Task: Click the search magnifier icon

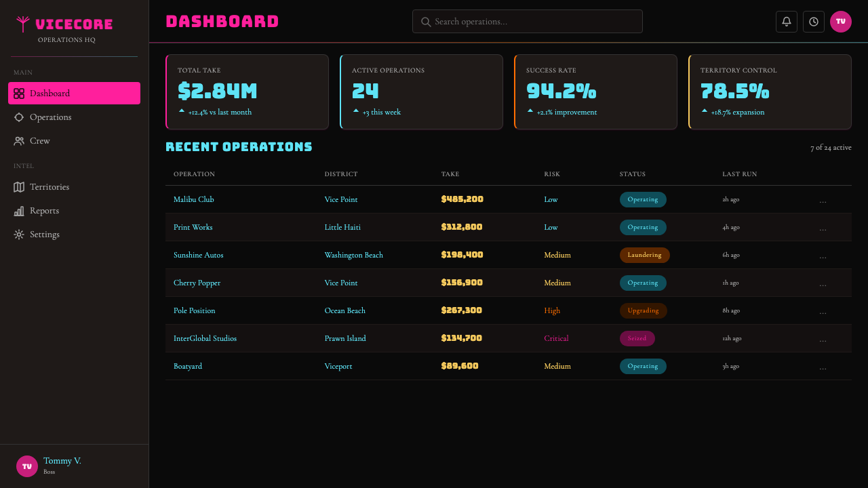Action: pyautogui.click(x=426, y=22)
